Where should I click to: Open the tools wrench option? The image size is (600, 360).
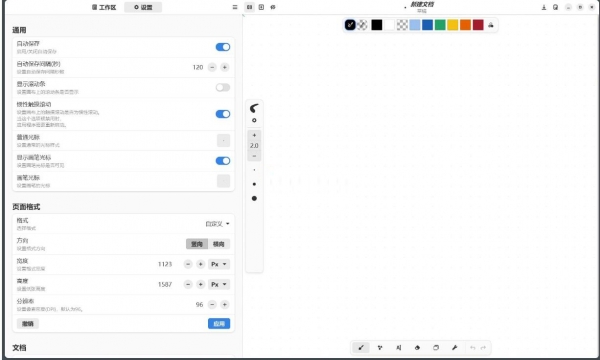point(455,347)
